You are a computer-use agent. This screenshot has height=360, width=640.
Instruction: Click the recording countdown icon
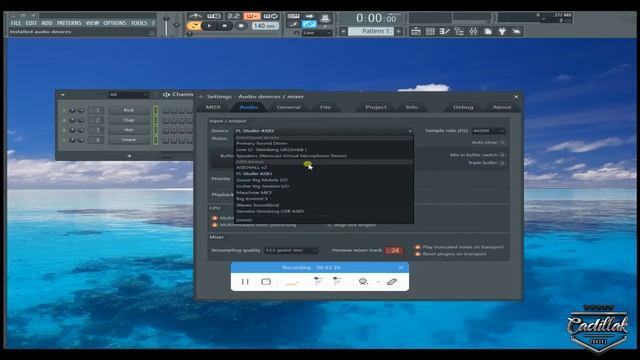[233, 16]
